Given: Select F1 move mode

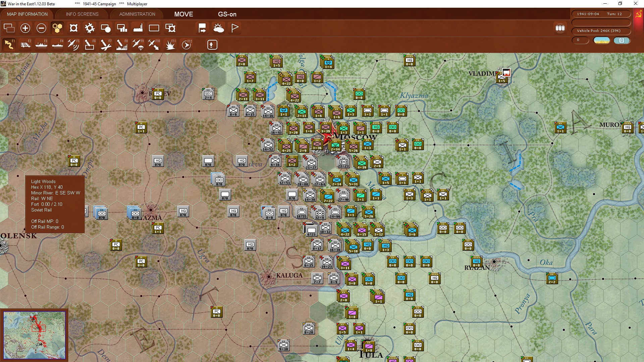Looking at the screenshot, I should coord(9,45).
